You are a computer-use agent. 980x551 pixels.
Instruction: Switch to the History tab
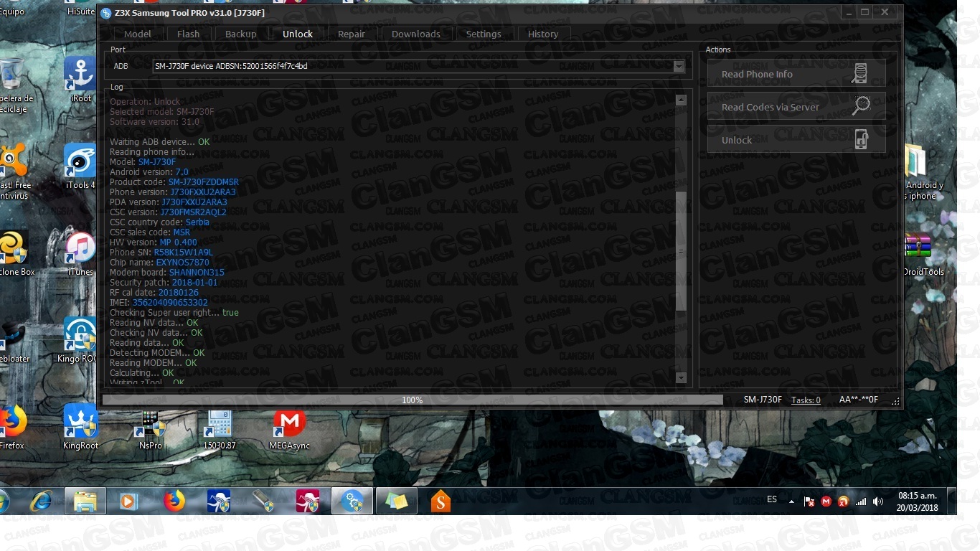tap(543, 34)
